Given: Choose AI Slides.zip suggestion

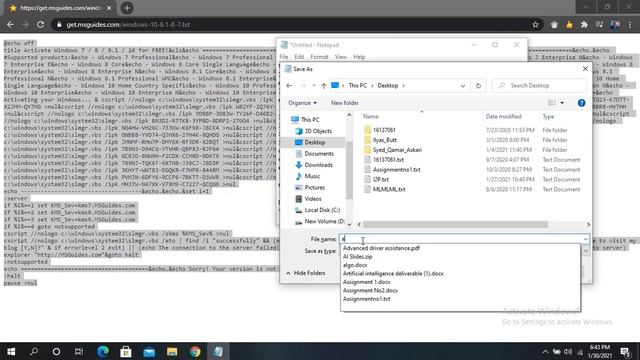Looking at the screenshot, I should click(x=358, y=257).
